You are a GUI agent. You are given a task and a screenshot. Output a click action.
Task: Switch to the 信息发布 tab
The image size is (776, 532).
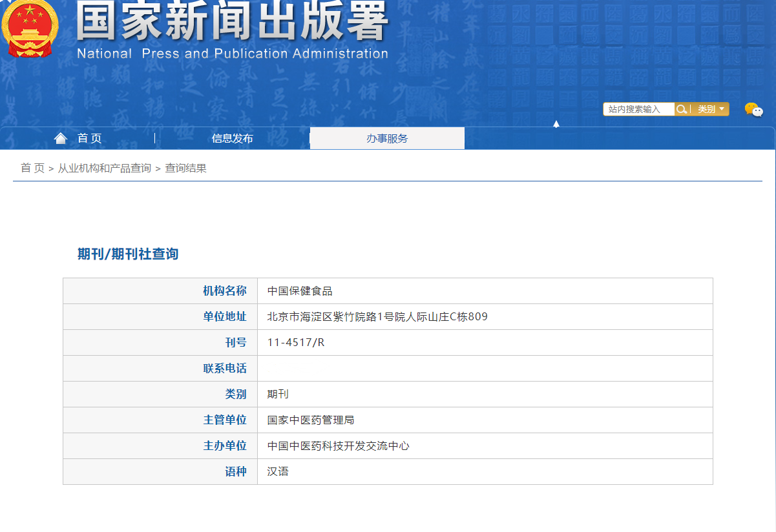232,138
